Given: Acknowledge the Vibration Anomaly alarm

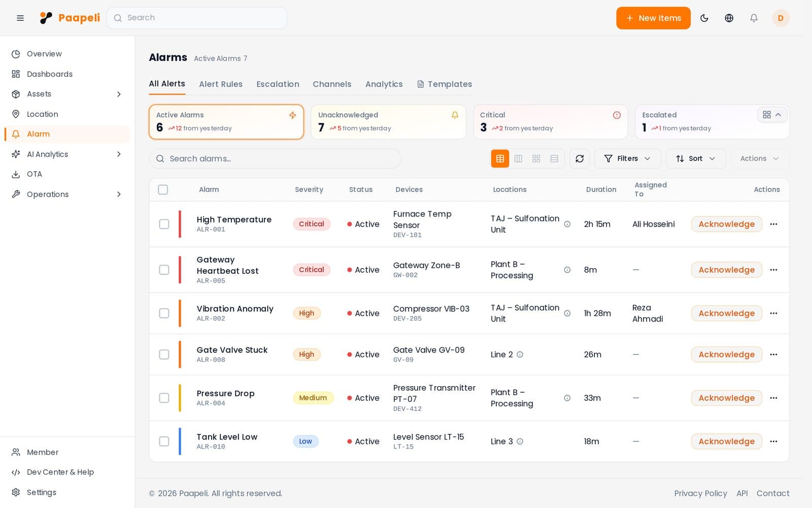Looking at the screenshot, I should pyautogui.click(x=726, y=313).
